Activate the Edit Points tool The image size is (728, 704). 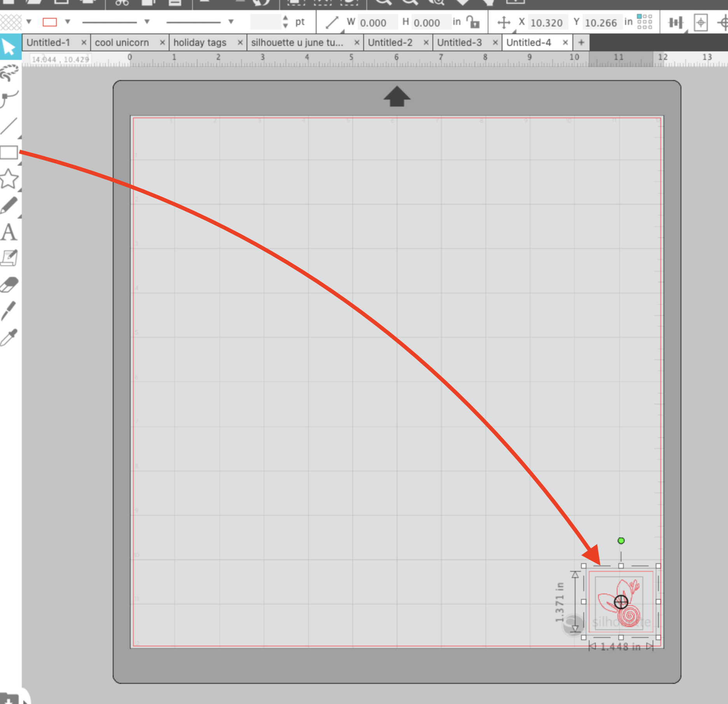9,99
